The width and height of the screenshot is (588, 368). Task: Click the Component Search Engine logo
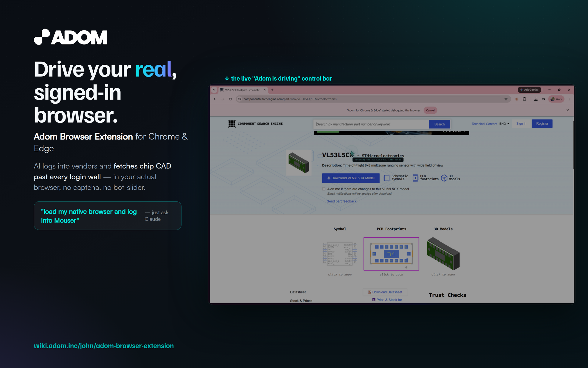255,124
